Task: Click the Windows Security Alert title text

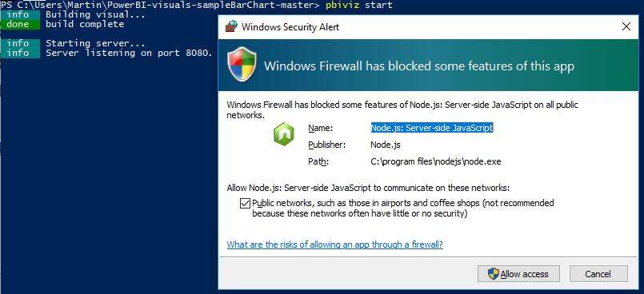Action: [x=290, y=27]
